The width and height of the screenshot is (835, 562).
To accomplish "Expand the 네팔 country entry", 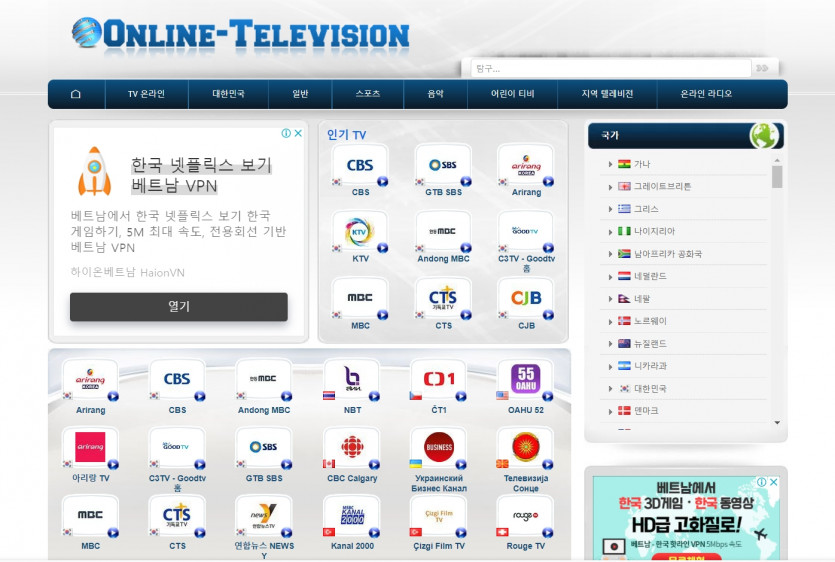I will point(610,299).
